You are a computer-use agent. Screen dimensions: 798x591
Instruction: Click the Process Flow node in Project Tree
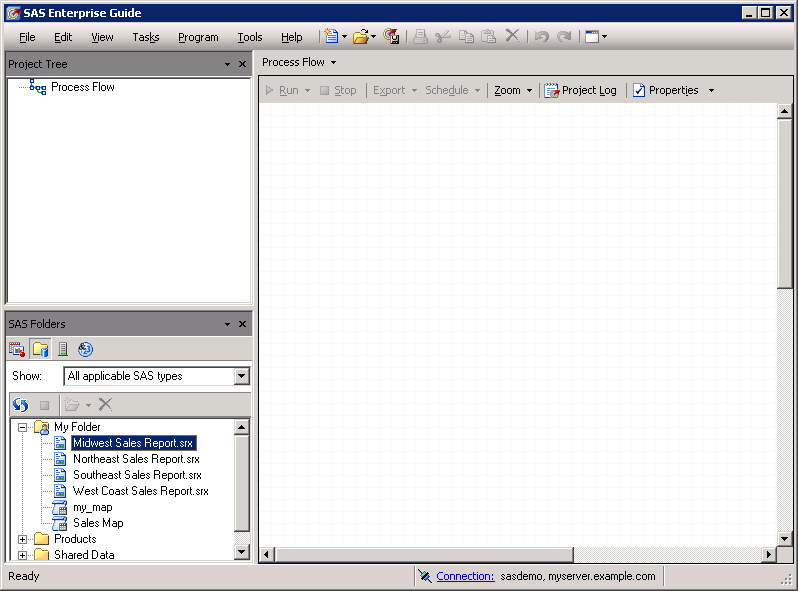82,87
